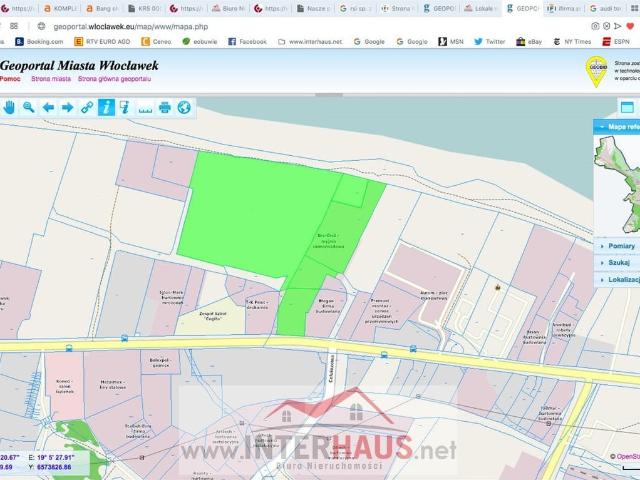Click the Y: 6573826.86 coordinate readout
640x480 pixels.
pos(50,467)
